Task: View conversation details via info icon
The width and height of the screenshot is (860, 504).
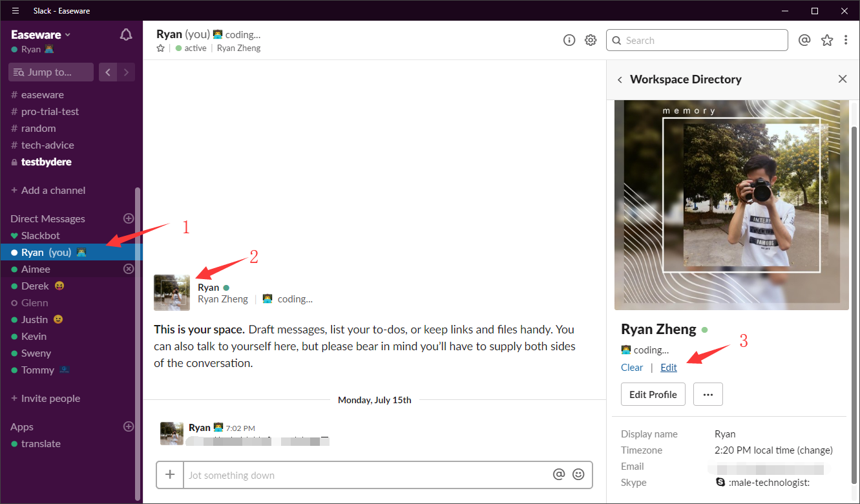Action: pos(569,39)
